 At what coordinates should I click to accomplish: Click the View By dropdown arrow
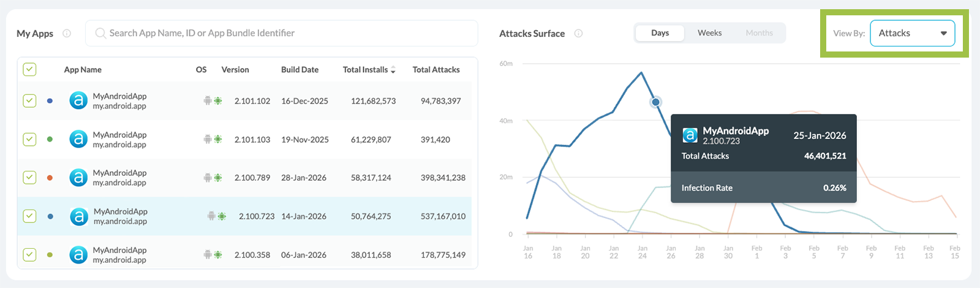coord(944,33)
